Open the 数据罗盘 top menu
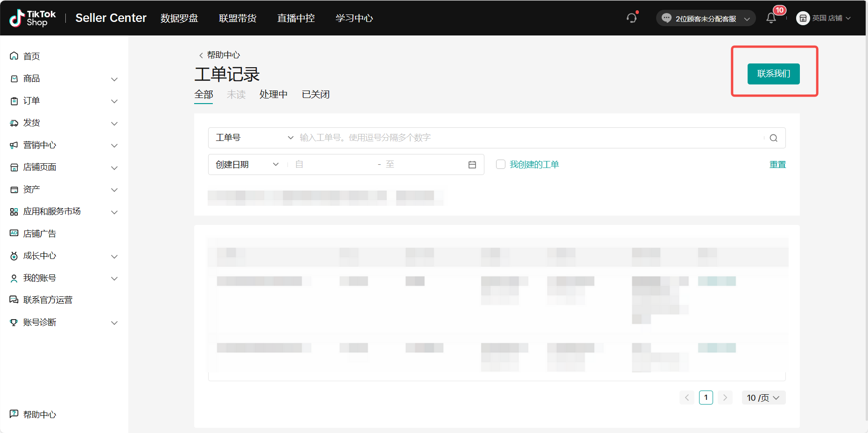 (179, 18)
